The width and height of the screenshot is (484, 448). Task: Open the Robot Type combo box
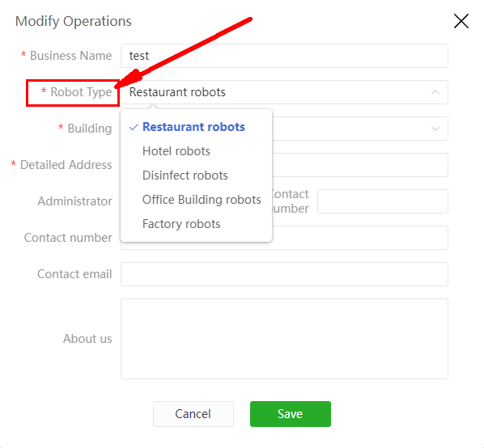click(x=284, y=92)
